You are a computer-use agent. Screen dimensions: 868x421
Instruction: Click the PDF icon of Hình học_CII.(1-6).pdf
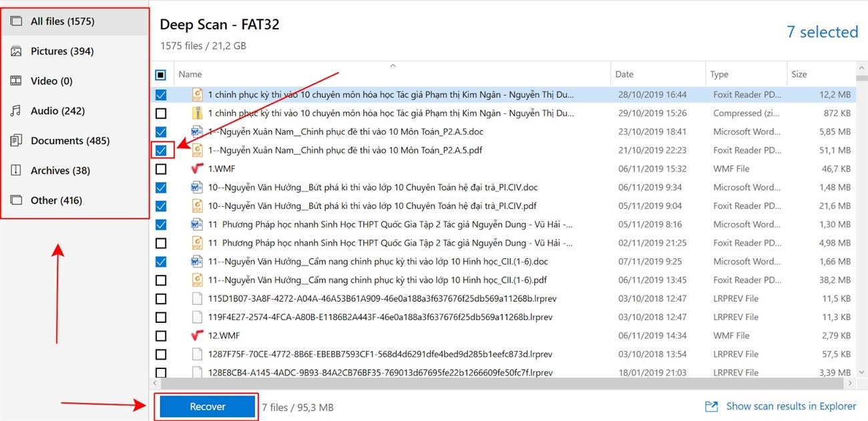(197, 280)
